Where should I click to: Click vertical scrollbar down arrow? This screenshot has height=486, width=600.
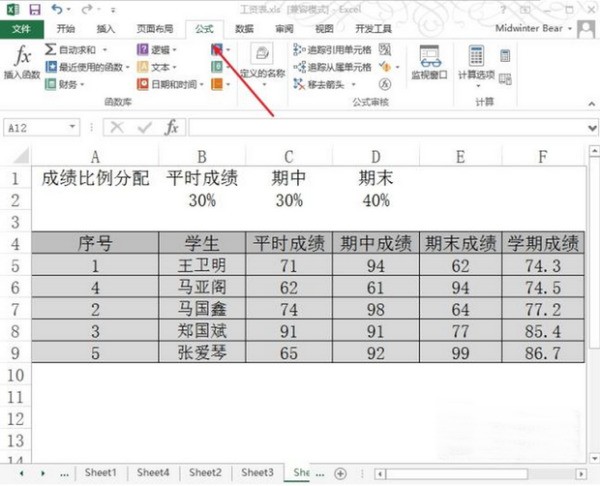coord(593,458)
